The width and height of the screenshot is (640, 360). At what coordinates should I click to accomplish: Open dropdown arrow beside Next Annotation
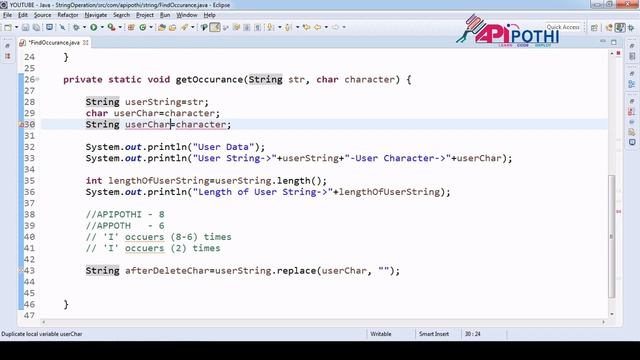click(280, 27)
